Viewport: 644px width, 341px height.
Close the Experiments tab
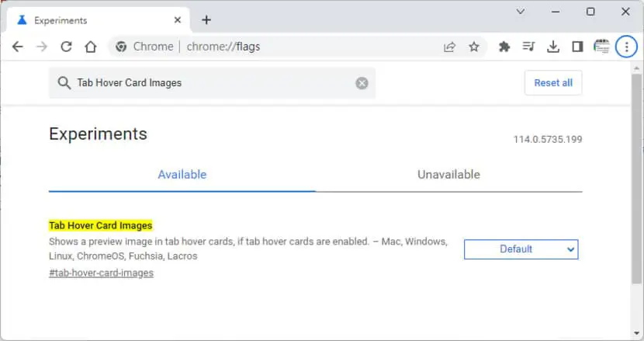pos(178,20)
